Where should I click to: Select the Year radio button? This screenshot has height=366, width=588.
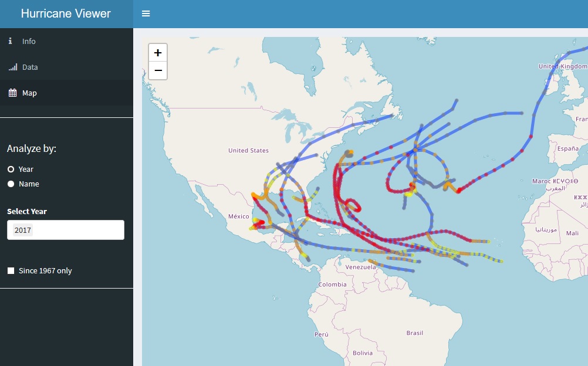10,169
